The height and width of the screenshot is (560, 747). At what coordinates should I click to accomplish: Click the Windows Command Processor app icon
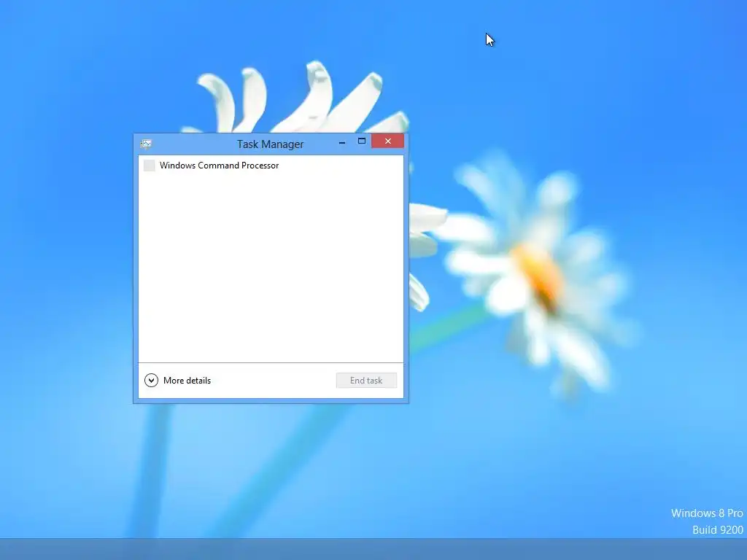pyautogui.click(x=149, y=166)
